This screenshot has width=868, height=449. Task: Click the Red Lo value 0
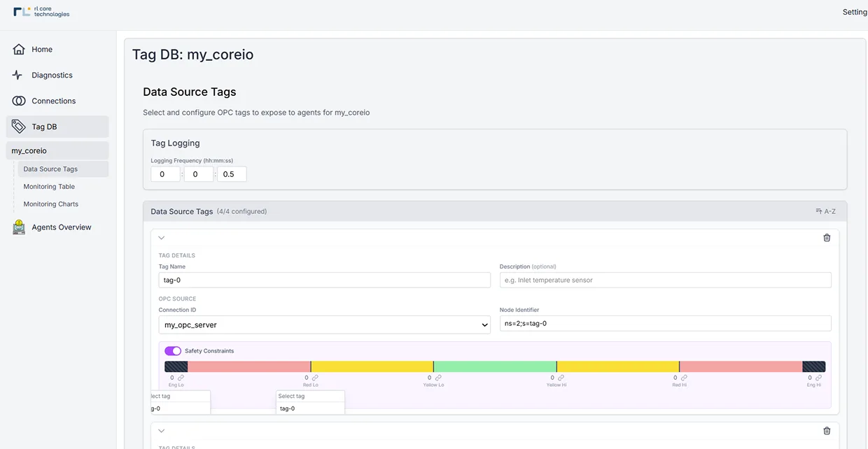(x=307, y=378)
